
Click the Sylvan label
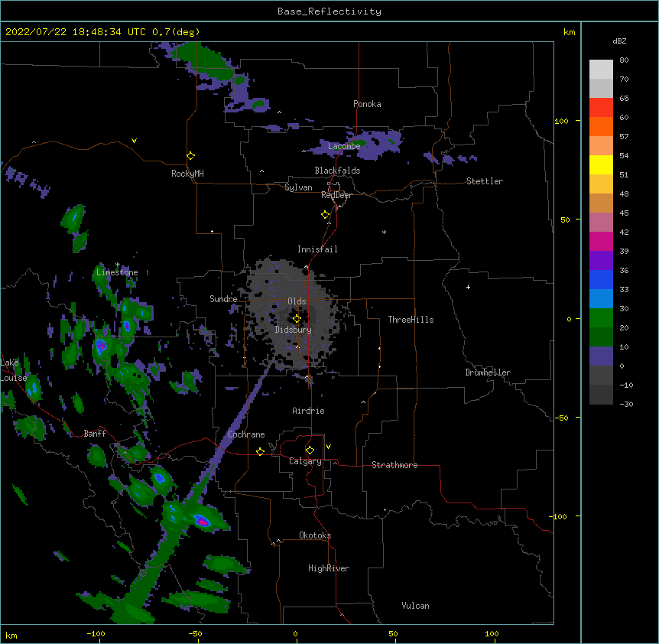click(298, 187)
